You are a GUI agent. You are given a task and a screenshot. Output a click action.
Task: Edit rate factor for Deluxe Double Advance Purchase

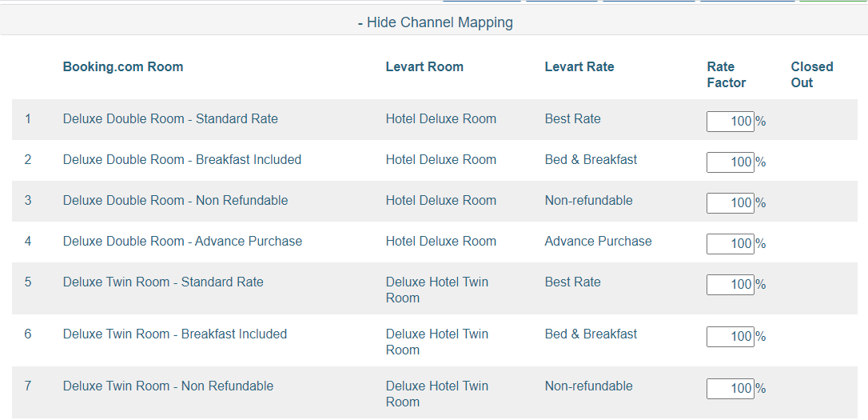(731, 244)
